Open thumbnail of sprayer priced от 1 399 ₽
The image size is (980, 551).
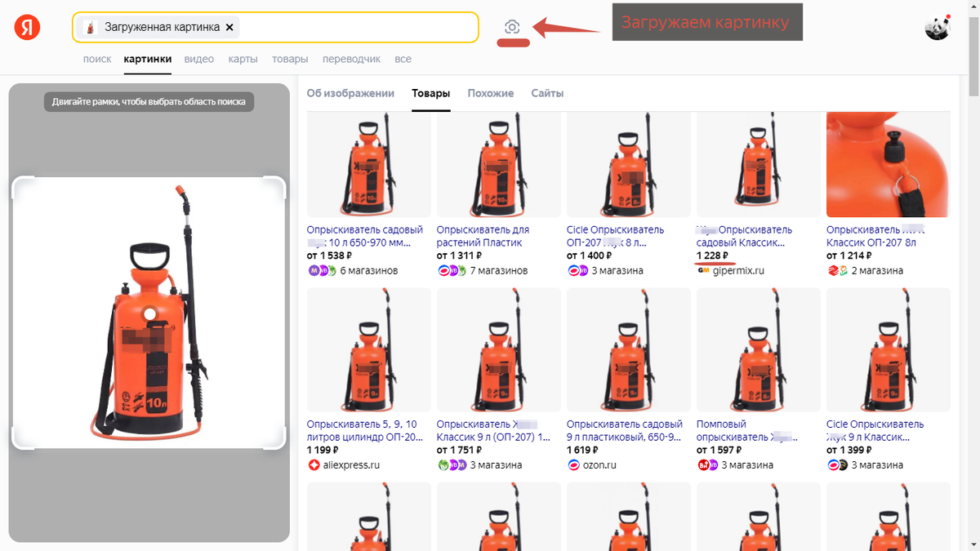888,349
